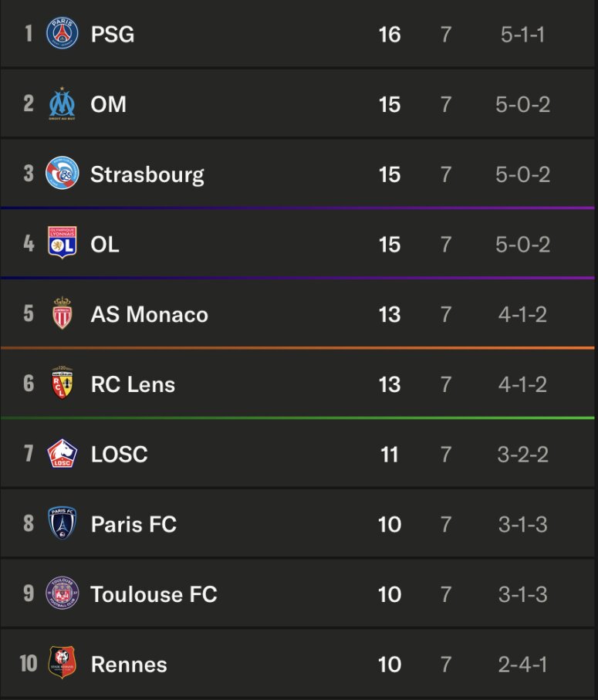This screenshot has width=598, height=700.
Task: Click the OL lion badge icon
Action: (x=62, y=244)
